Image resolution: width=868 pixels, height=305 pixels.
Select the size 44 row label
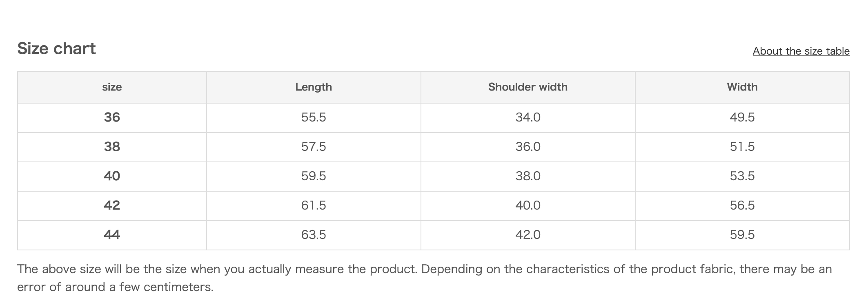click(112, 235)
